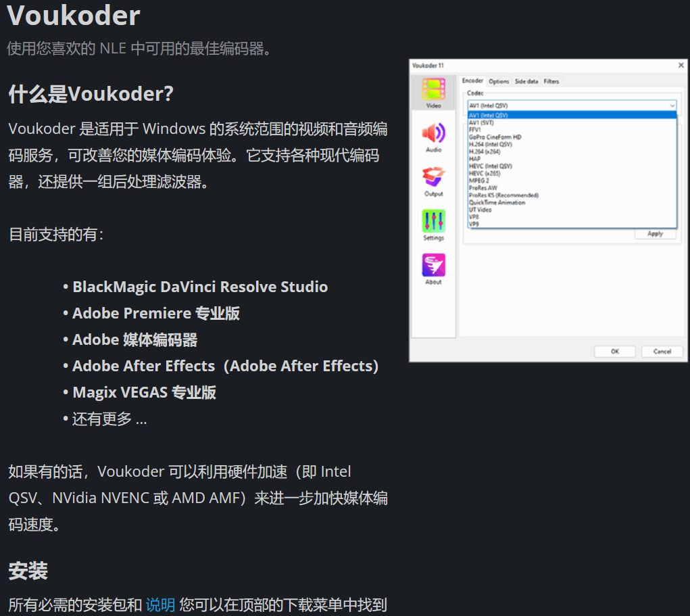Open the Side data tab
The height and width of the screenshot is (616, 690).
click(x=526, y=81)
